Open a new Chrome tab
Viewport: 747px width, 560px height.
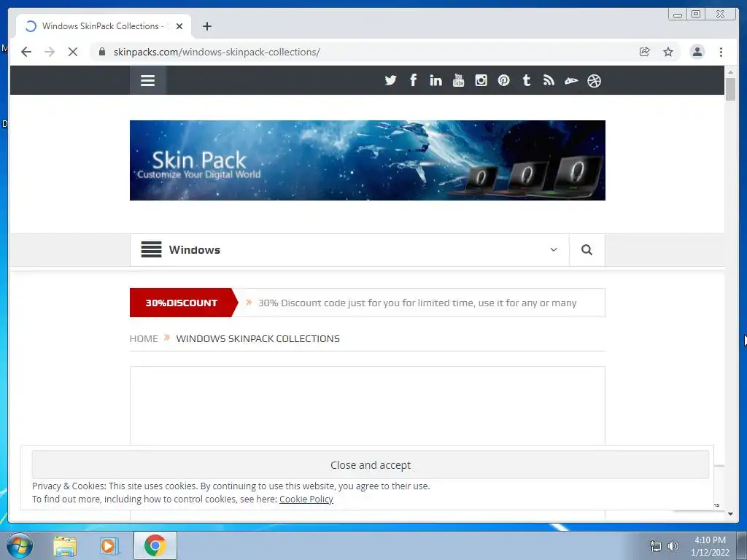pyautogui.click(x=206, y=26)
